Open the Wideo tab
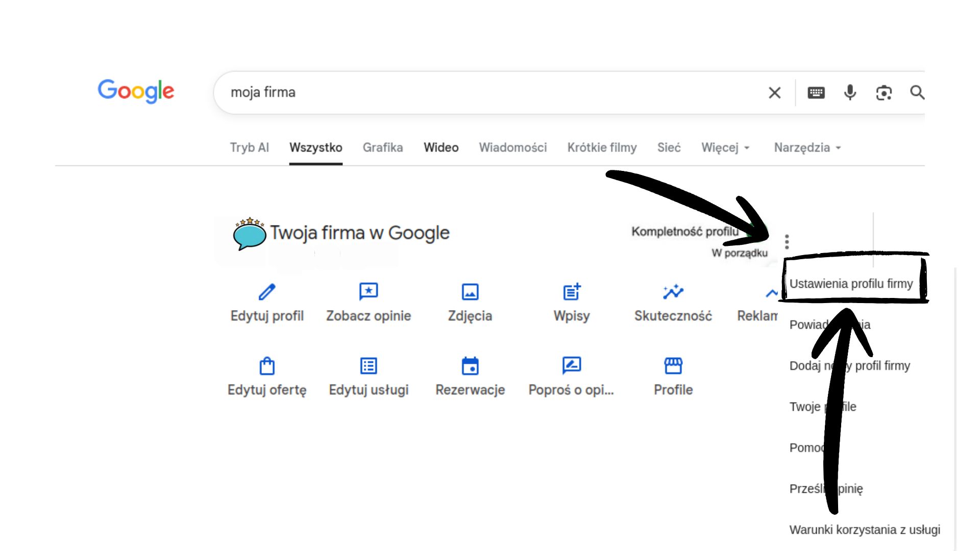The height and width of the screenshot is (551, 980). 441,147
